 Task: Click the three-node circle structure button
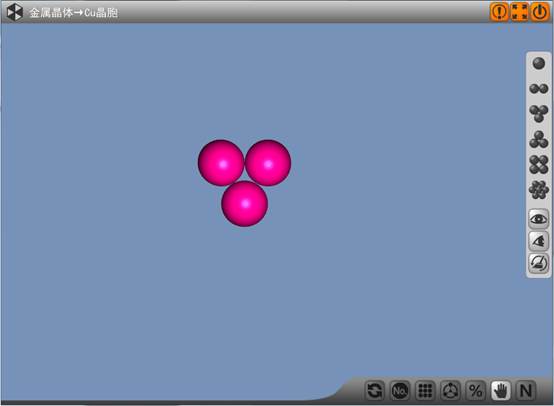pos(450,390)
